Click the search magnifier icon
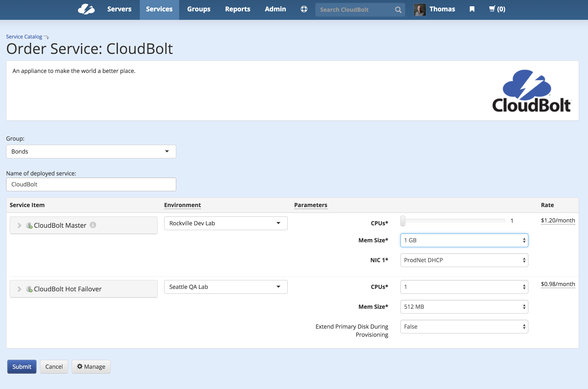The image size is (588, 389). [x=398, y=10]
